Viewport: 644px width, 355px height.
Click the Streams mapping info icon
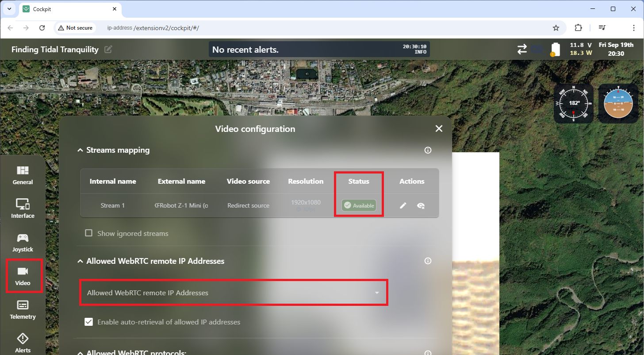(428, 150)
